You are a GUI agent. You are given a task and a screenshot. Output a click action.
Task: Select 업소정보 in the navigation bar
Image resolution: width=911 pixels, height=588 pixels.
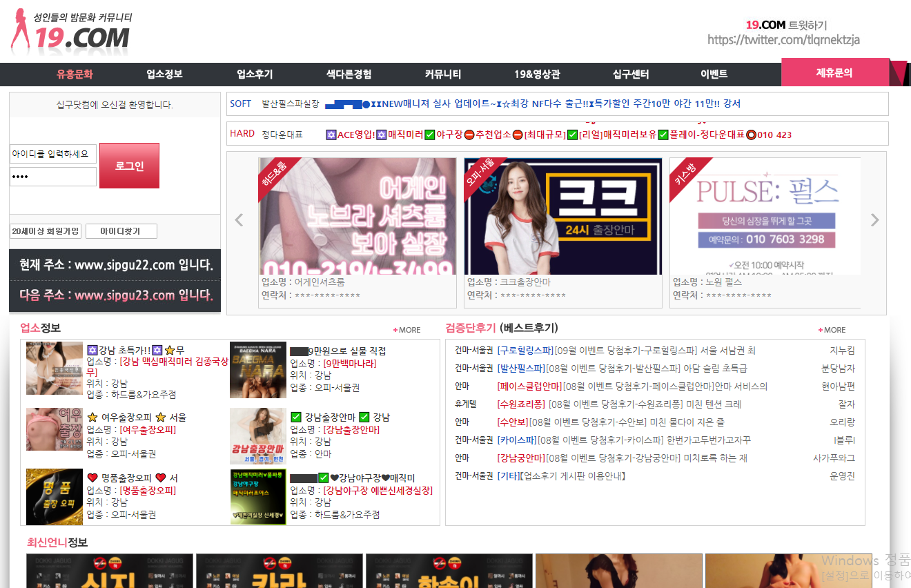(164, 75)
